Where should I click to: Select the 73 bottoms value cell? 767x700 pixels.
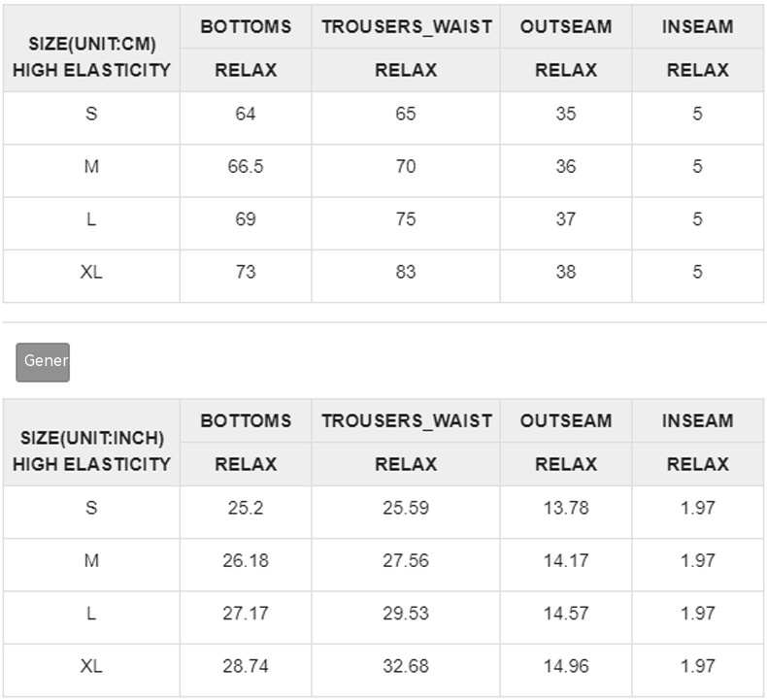[x=246, y=273]
